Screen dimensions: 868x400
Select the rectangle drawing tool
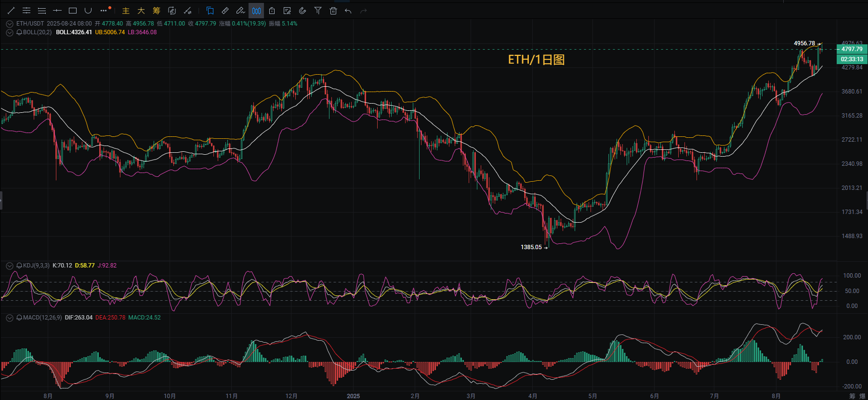click(x=73, y=11)
